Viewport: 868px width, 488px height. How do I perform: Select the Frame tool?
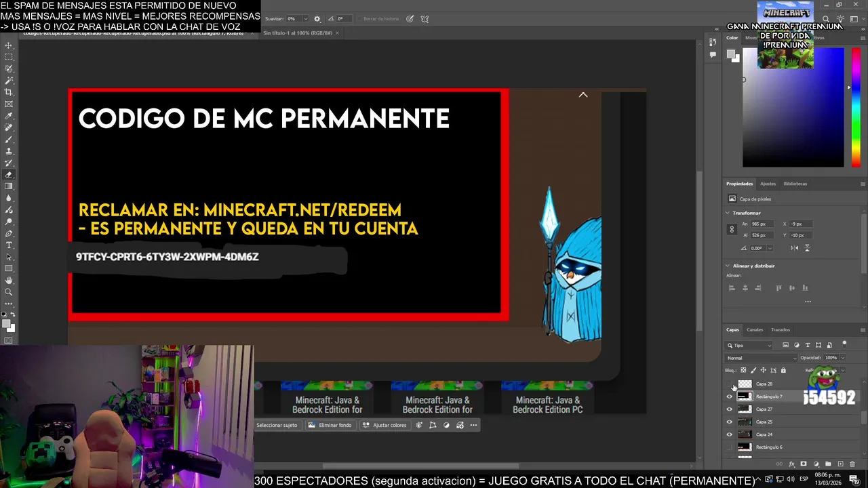pos(9,104)
